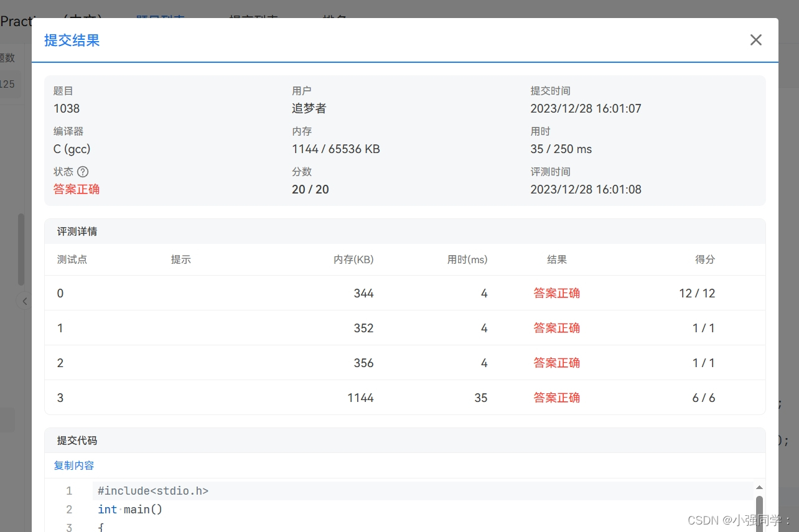Click judge time 2023/12/28 16:01:08
The width and height of the screenshot is (799, 532).
(586, 189)
